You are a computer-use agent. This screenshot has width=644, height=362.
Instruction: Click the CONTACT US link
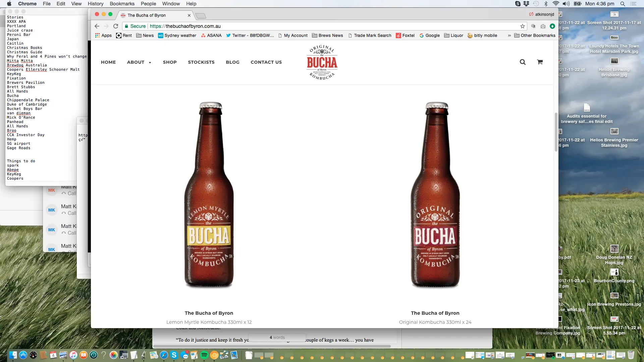point(266,62)
